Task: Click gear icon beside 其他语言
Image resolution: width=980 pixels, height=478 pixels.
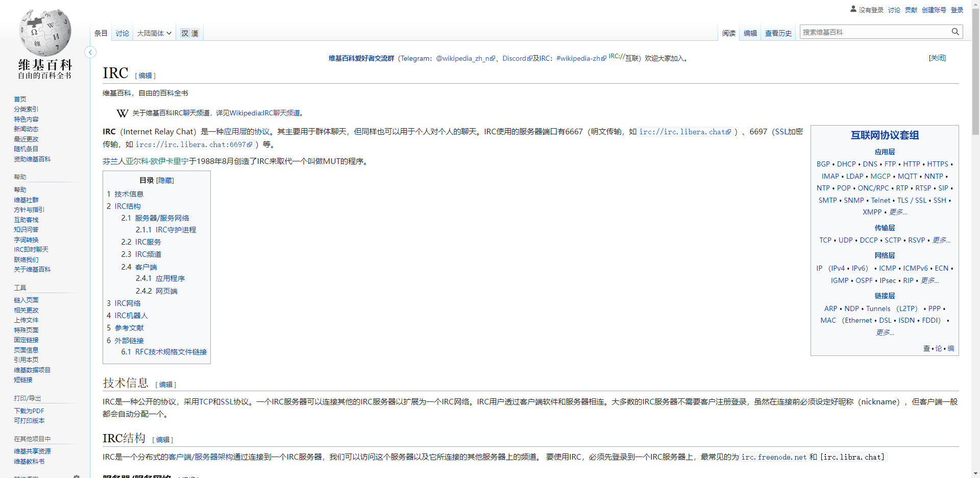Action: [77, 476]
